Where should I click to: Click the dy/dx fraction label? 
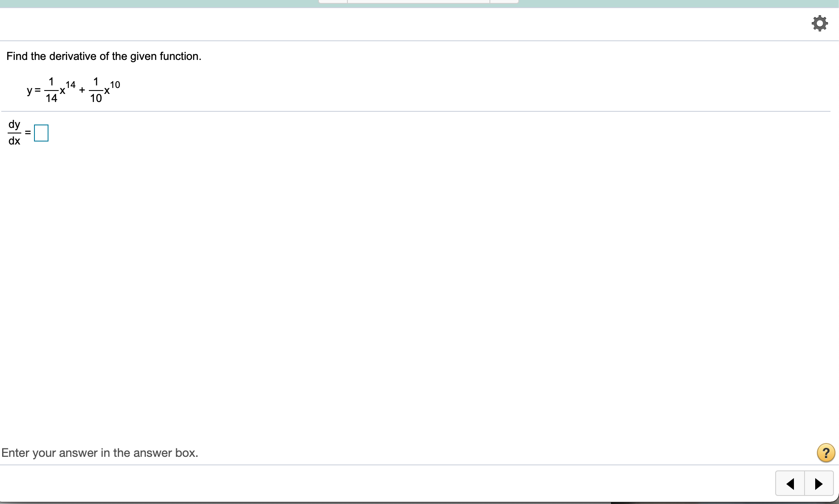click(x=14, y=132)
